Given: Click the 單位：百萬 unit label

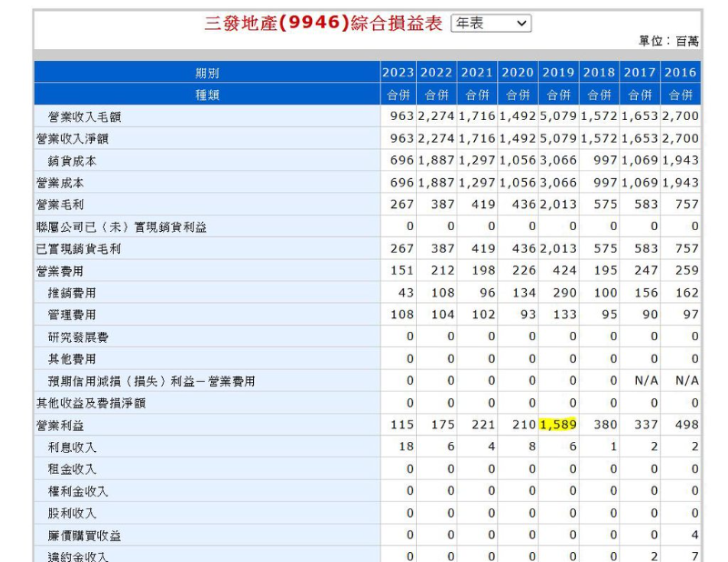Looking at the screenshot, I should [x=669, y=42].
